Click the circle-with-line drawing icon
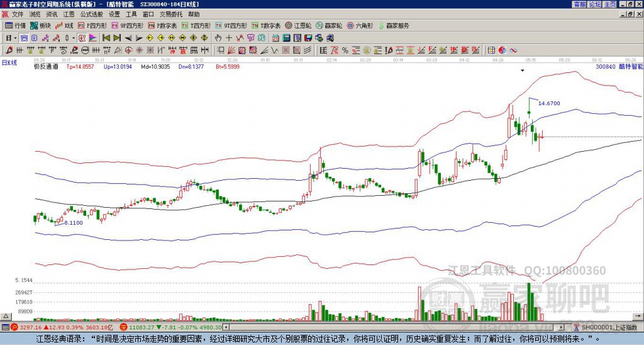Viewport: 644px width, 345px height. coord(85,50)
